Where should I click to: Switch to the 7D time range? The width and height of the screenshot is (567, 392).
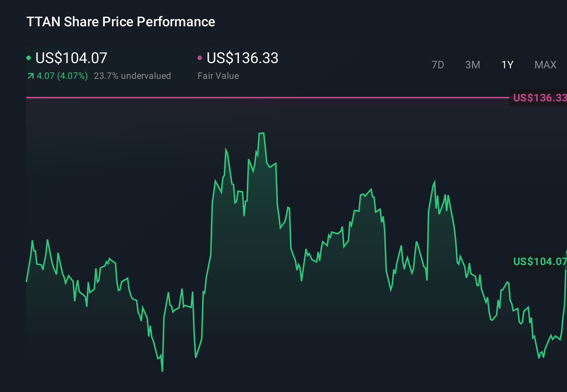[438, 65]
